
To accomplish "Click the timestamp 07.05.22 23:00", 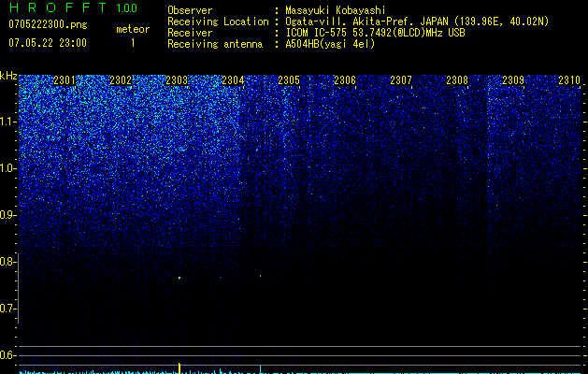I will coord(48,43).
